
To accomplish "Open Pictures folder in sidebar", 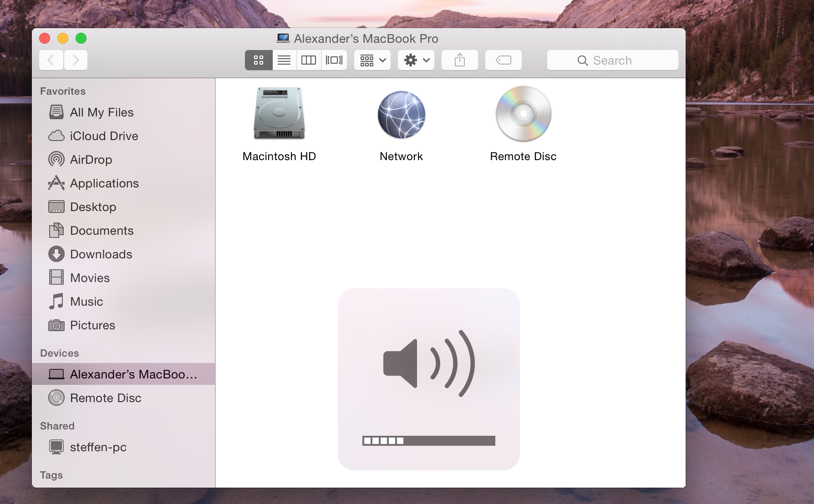I will click(x=123, y=325).
